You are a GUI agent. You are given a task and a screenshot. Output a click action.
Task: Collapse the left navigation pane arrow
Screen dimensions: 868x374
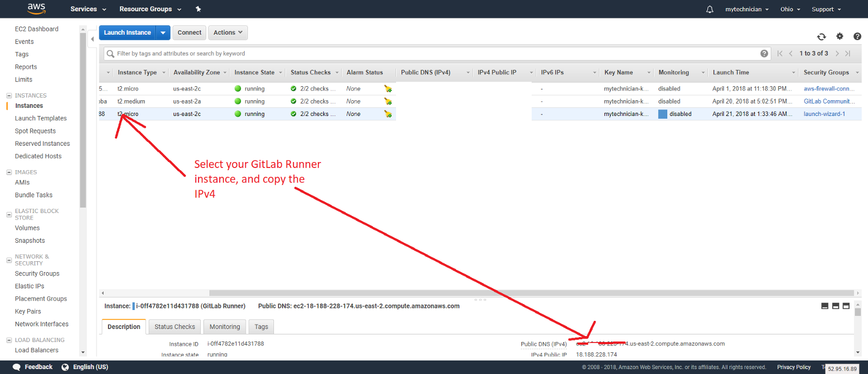coord(92,39)
